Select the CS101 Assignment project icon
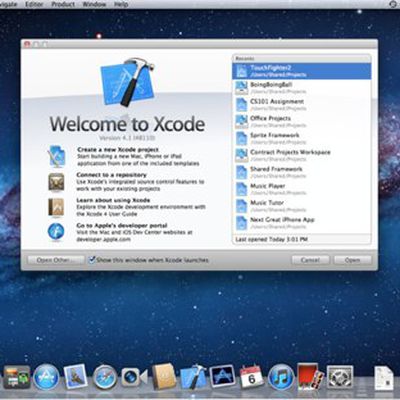The height and width of the screenshot is (400, 400). coord(241,105)
